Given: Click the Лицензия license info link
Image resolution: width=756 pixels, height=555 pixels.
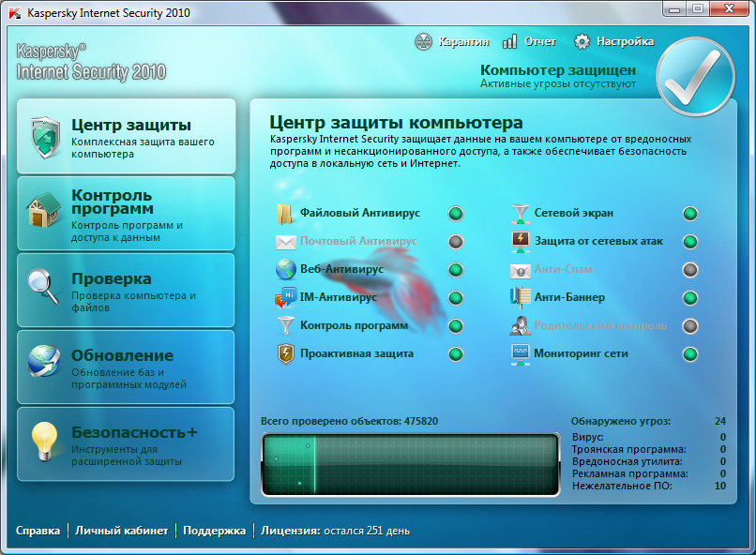Looking at the screenshot, I should coord(336,531).
